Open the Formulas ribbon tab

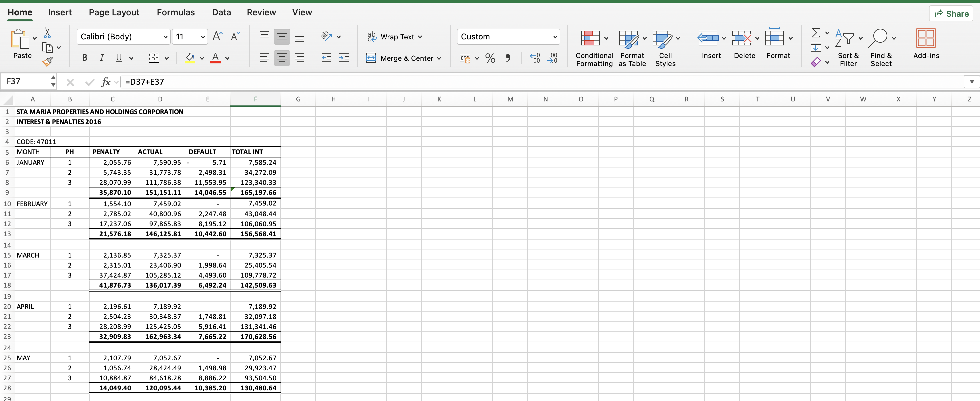click(x=175, y=12)
